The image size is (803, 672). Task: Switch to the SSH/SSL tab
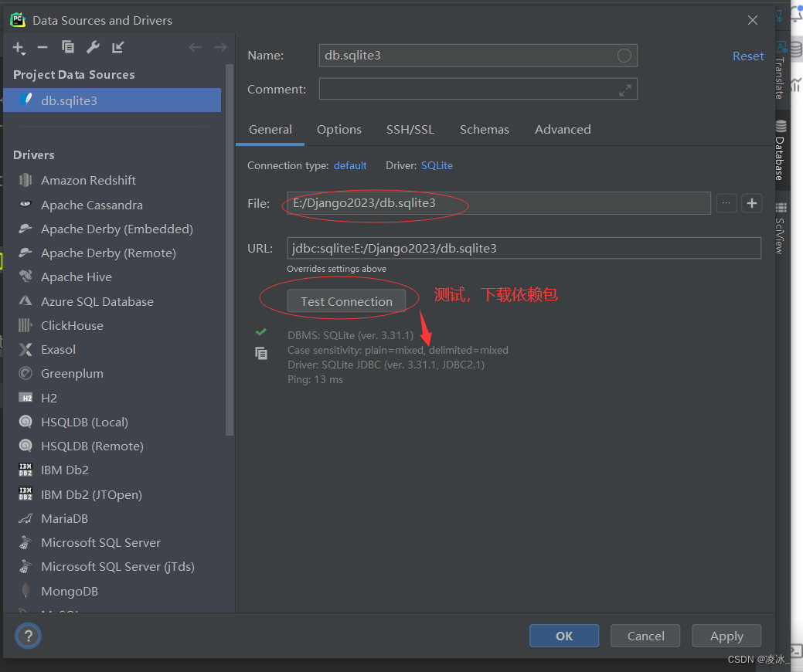click(x=410, y=130)
